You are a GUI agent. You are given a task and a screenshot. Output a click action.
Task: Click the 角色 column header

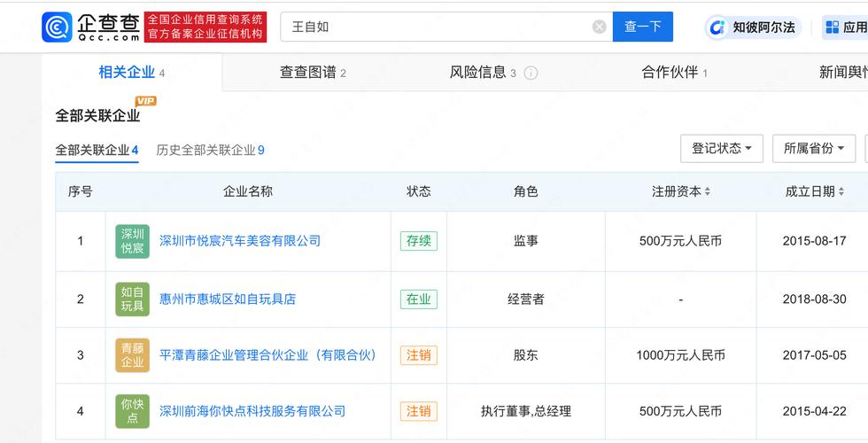(x=526, y=191)
